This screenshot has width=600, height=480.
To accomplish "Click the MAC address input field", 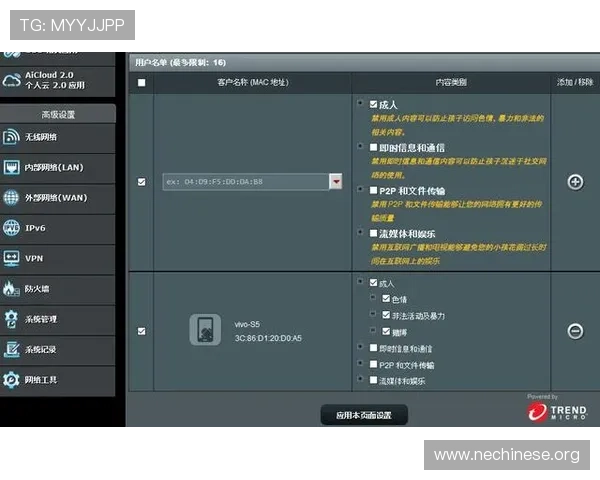I will click(x=245, y=182).
